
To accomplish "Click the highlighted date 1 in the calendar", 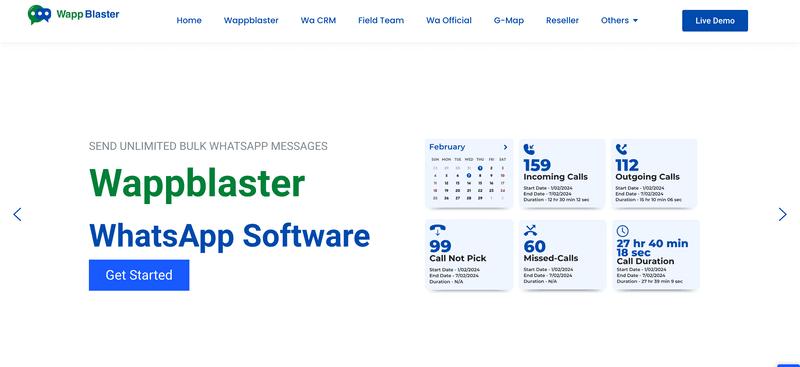I will [480, 167].
